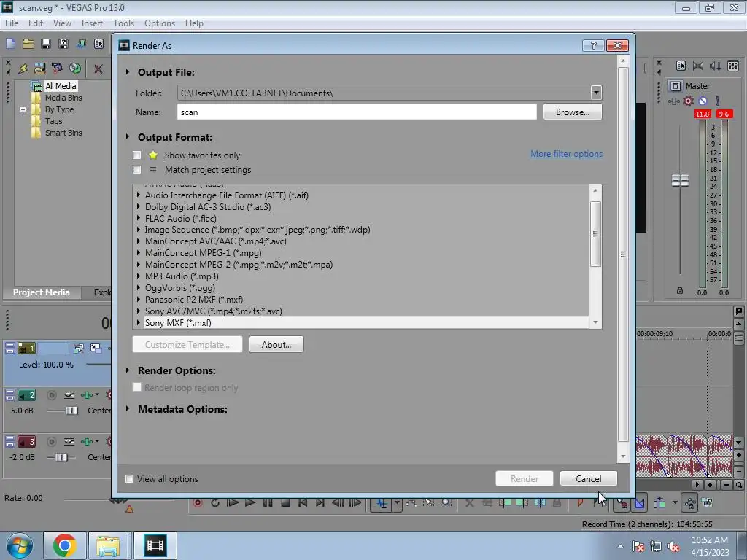The height and width of the screenshot is (560, 747).
Task: Open the Insert menu
Action: pyautogui.click(x=92, y=23)
